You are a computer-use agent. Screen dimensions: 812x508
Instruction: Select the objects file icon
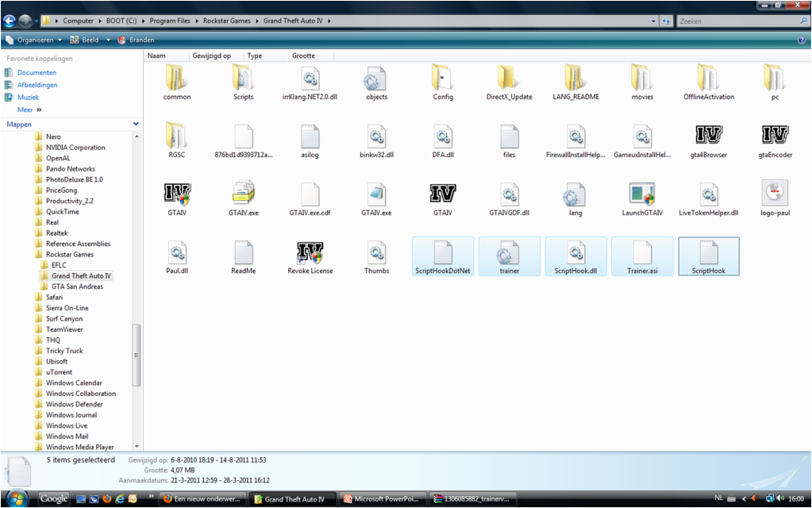point(376,79)
